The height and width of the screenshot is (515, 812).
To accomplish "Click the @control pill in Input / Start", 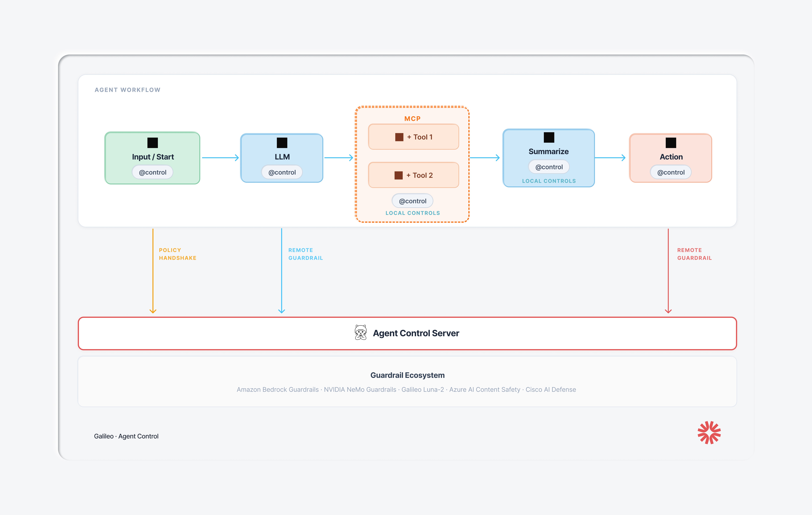I will pos(152,172).
